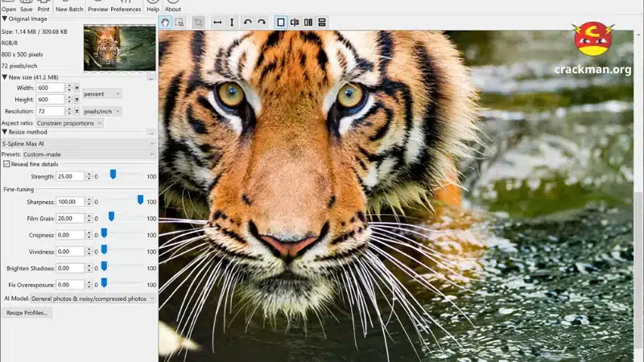644x362 pixels.
Task: Open Help
Action: (x=153, y=6)
